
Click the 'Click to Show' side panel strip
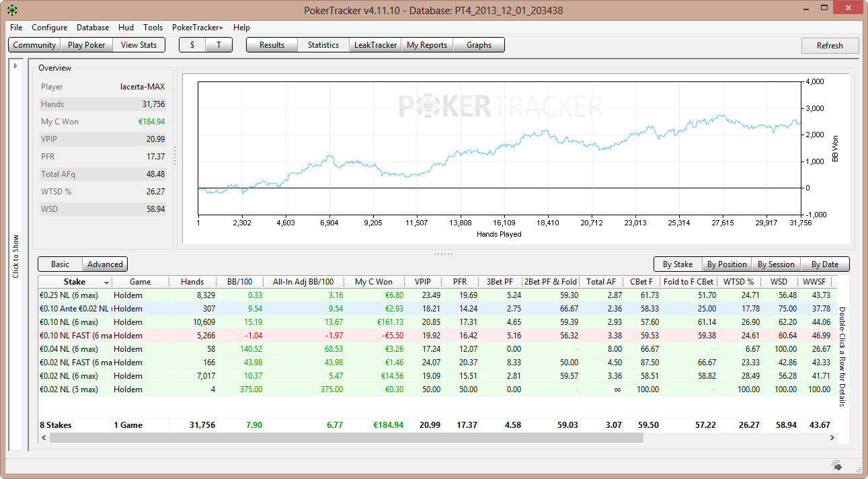point(15,256)
